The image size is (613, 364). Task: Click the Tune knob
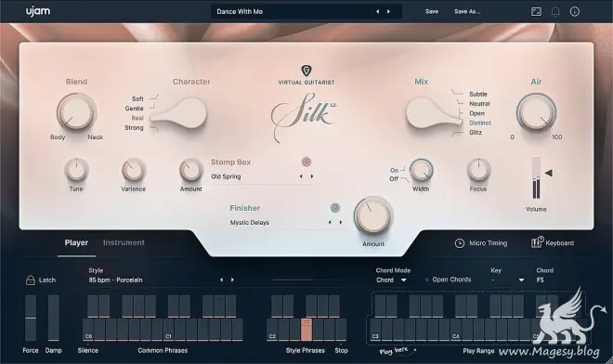(x=76, y=170)
